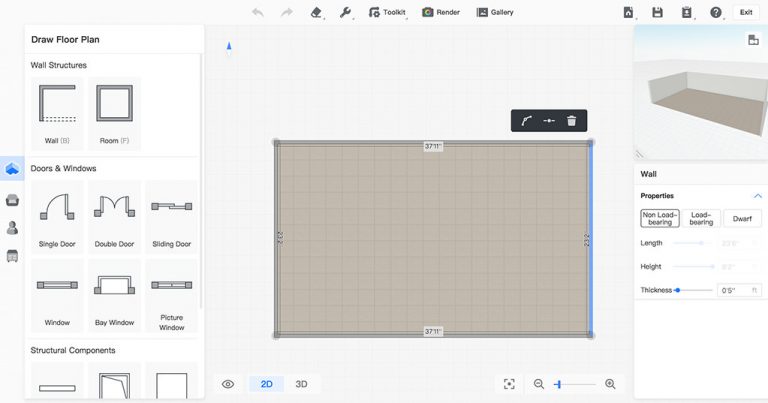
Task: Collapse the Properties section chevron
Action: (x=757, y=196)
